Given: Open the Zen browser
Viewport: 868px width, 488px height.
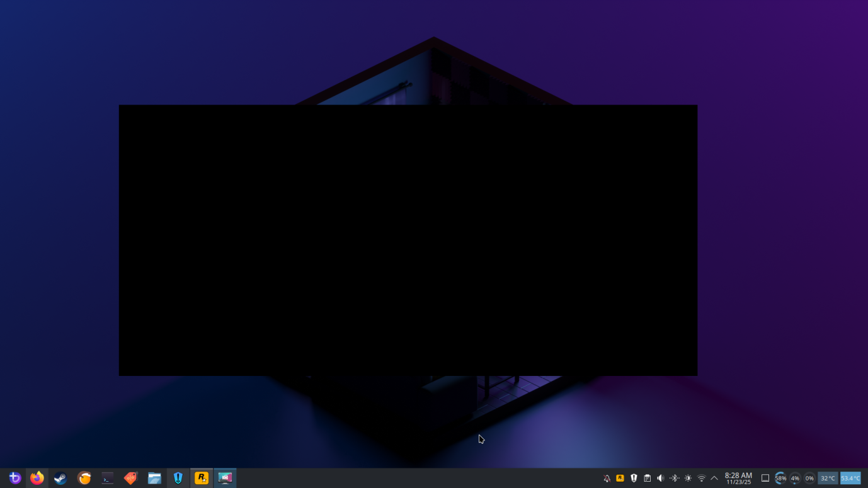Looking at the screenshot, I should tap(14, 478).
